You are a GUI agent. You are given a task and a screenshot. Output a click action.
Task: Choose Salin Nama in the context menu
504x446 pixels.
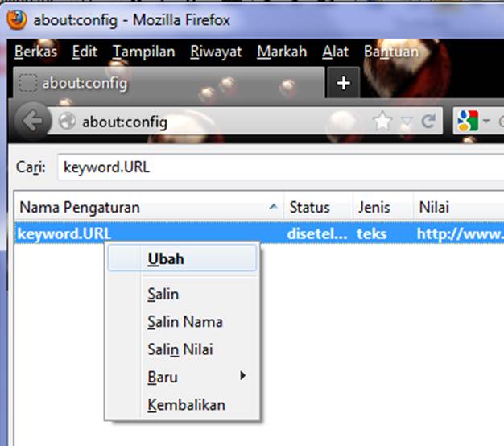click(x=182, y=322)
